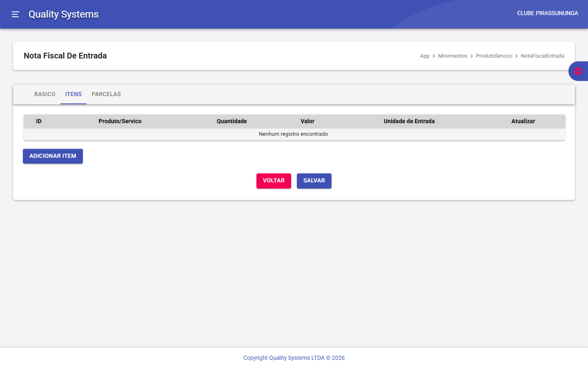This screenshot has height=368, width=588.
Task: Switch to the BASICO tab
Action: click(x=45, y=94)
